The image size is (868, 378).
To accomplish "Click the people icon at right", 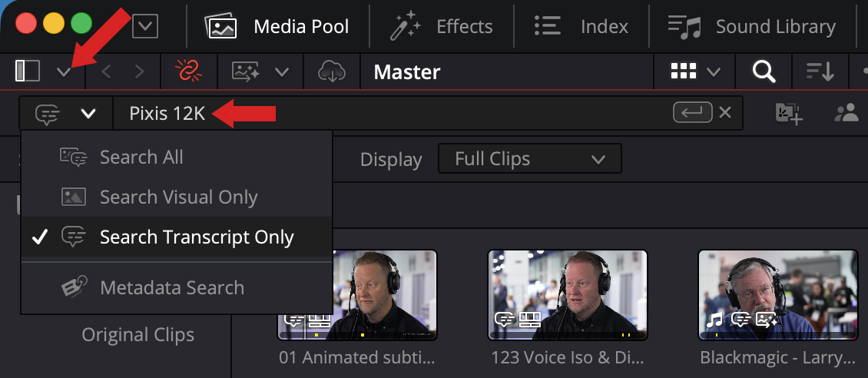I will 846,113.
